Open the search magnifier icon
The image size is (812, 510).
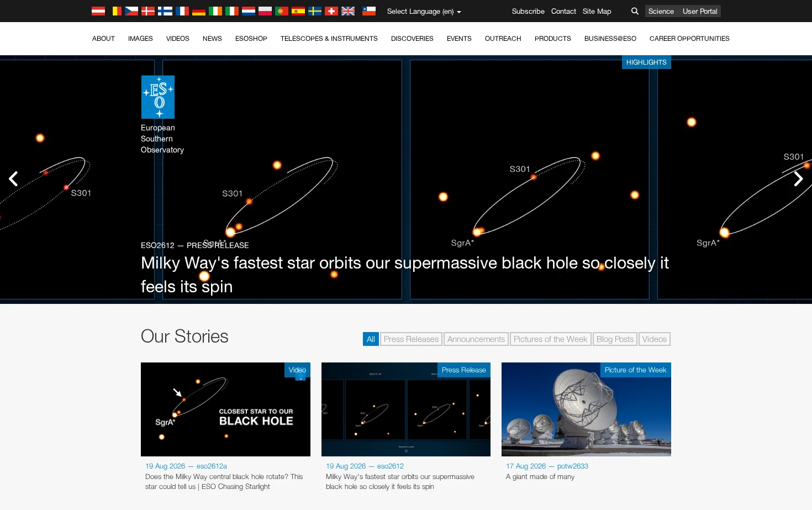click(635, 11)
